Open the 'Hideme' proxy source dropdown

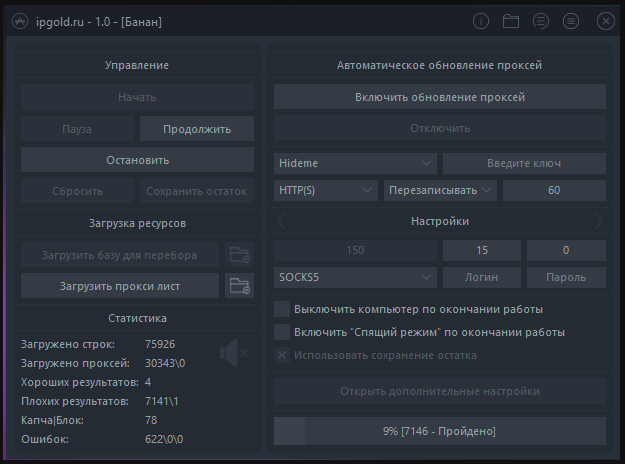click(355, 163)
